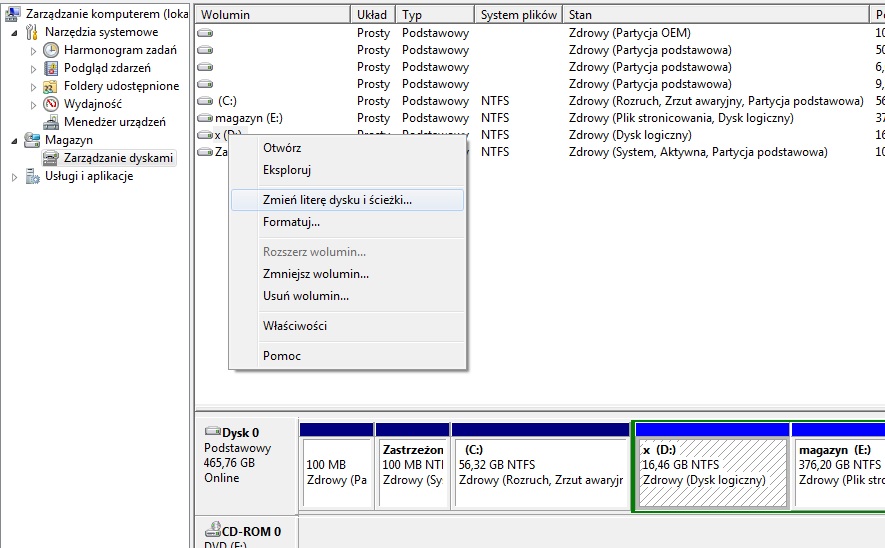Collapse the Narzędzia systemowe tree node
Image resolution: width=885 pixels, height=548 pixels.
click(15, 33)
